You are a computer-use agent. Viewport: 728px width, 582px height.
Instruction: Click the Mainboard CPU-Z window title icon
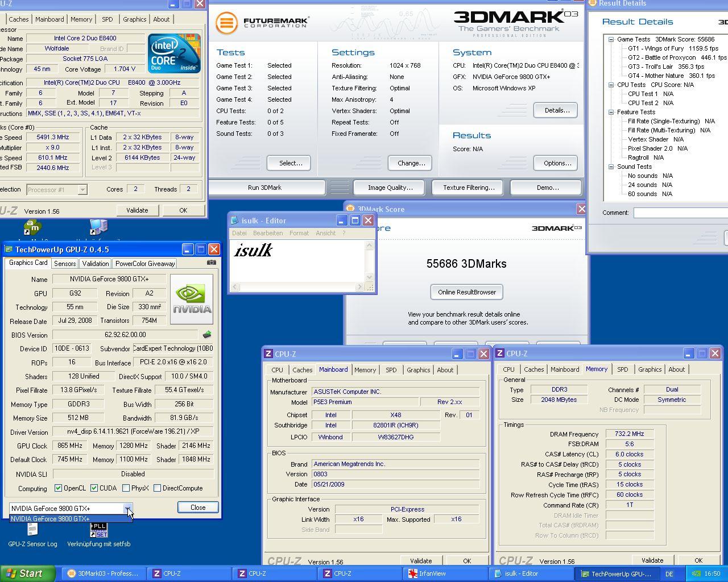pyautogui.click(x=268, y=354)
